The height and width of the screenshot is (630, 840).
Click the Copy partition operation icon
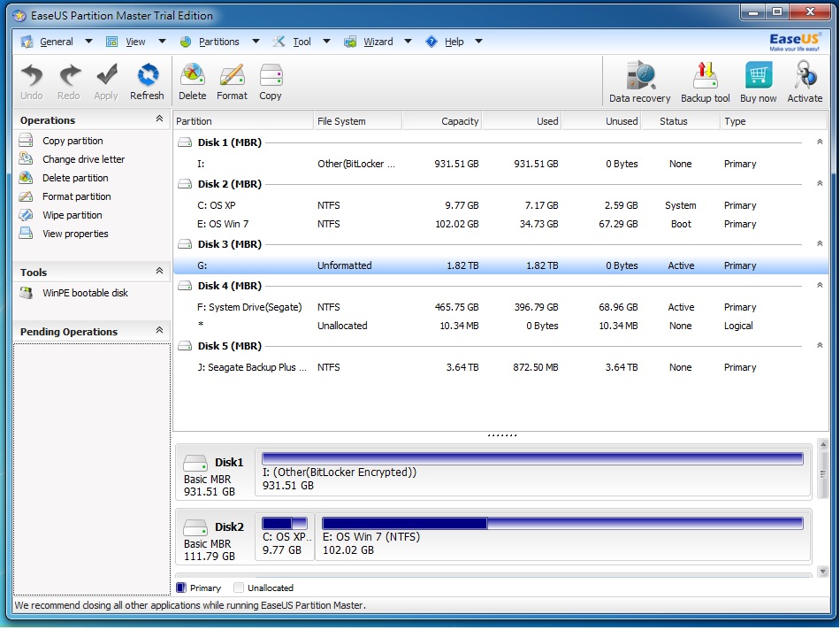tap(26, 141)
